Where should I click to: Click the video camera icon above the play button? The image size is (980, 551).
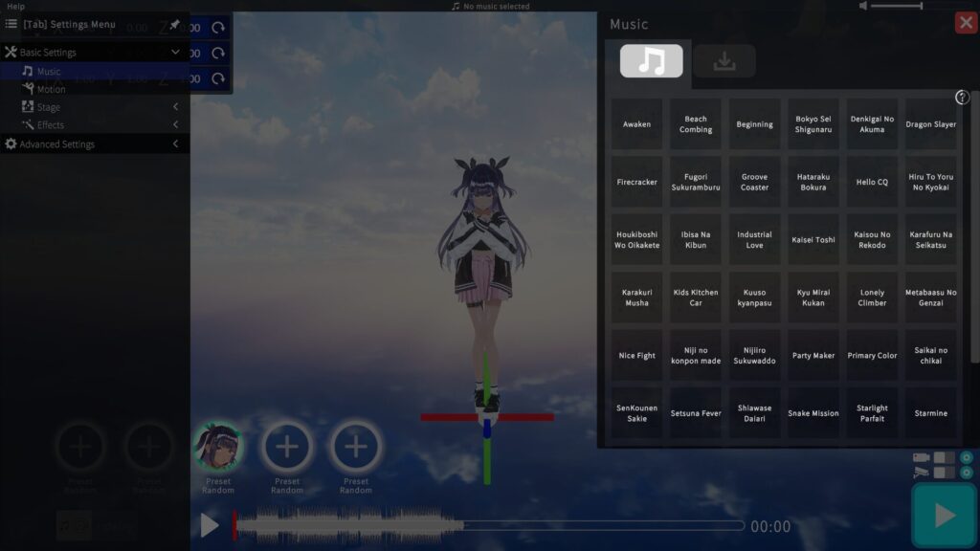[x=922, y=457]
